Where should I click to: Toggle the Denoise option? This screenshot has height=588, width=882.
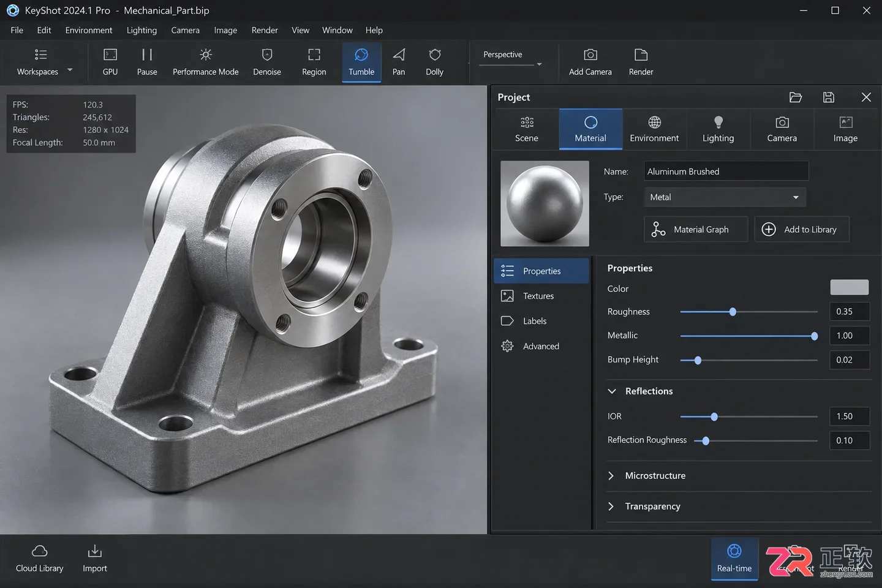pos(267,62)
